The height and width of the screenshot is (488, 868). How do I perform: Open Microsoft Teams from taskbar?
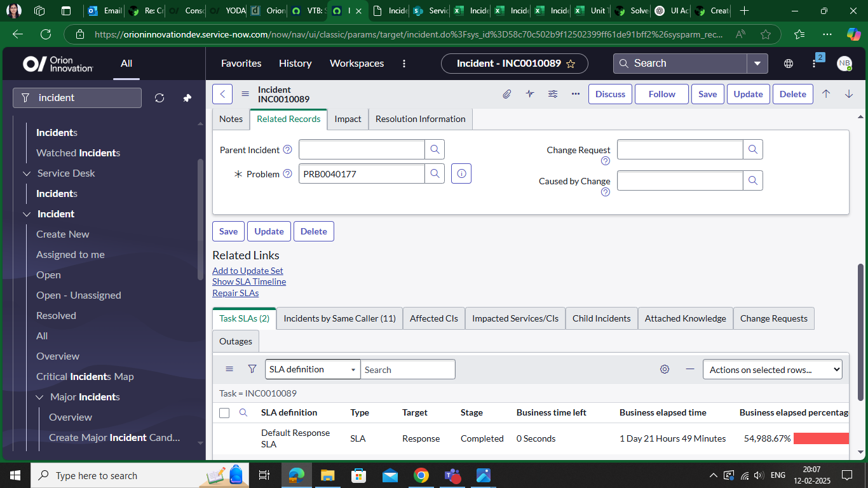(452, 475)
